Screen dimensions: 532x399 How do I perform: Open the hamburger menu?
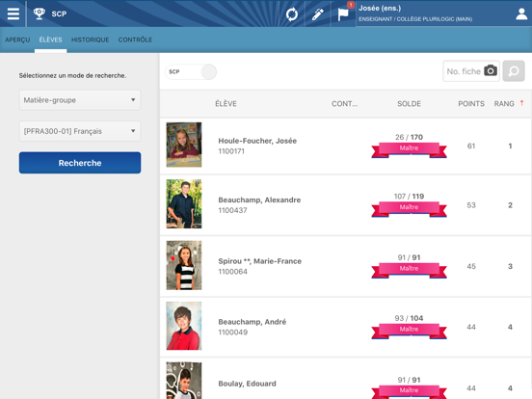pos(13,13)
